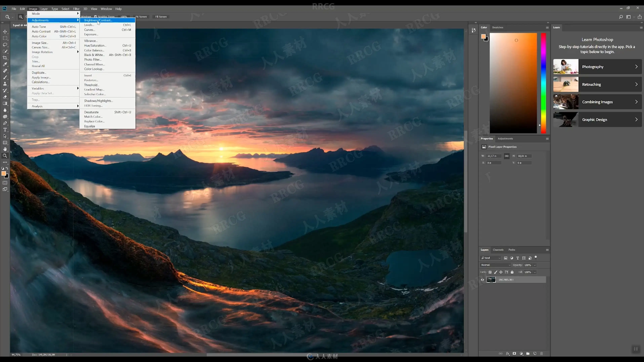
Task: Open the Normal blend mode dropdown
Action: coord(495,265)
